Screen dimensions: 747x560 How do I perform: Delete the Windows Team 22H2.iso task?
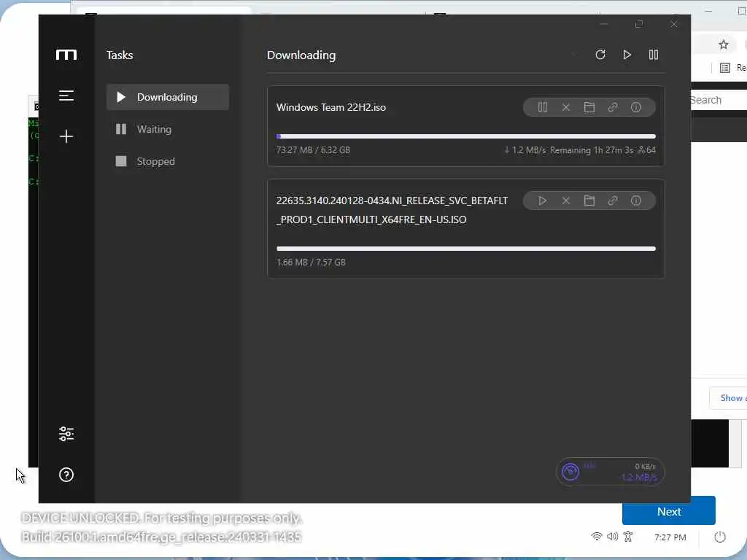pos(566,107)
